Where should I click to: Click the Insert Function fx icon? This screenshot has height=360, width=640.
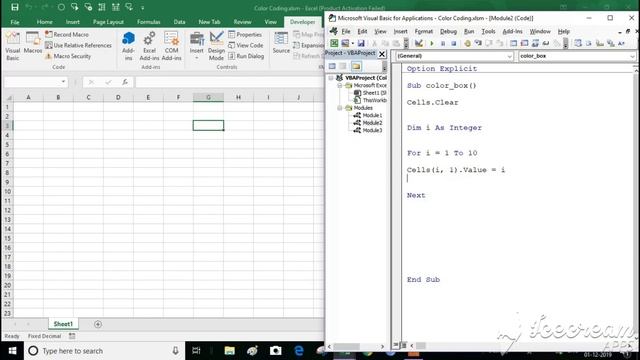(125, 82)
